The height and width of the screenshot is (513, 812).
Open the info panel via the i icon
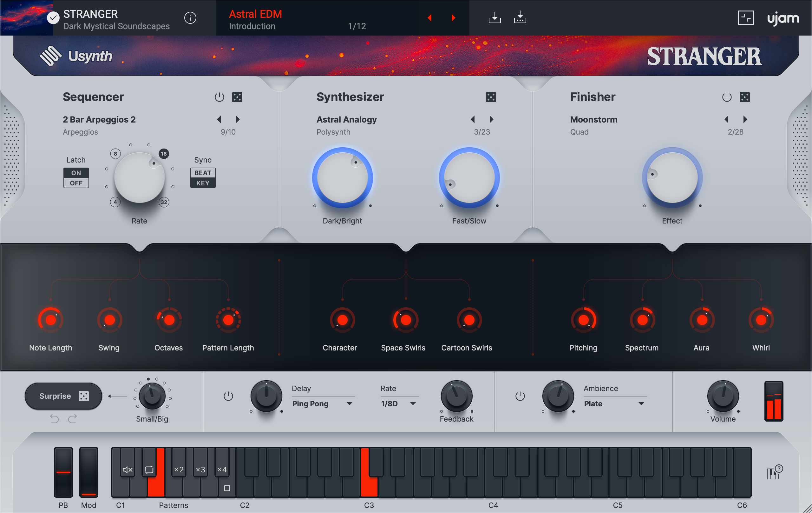pos(190,18)
